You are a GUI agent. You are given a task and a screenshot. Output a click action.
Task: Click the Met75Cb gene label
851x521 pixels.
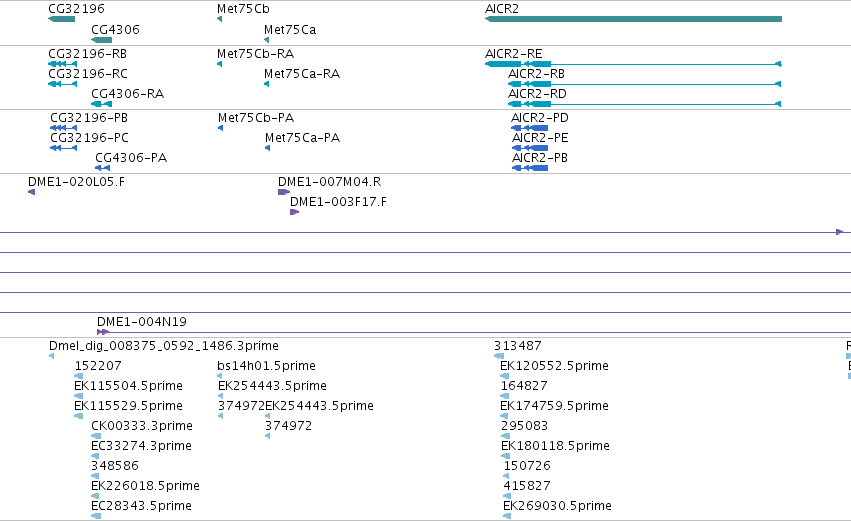tap(243, 9)
